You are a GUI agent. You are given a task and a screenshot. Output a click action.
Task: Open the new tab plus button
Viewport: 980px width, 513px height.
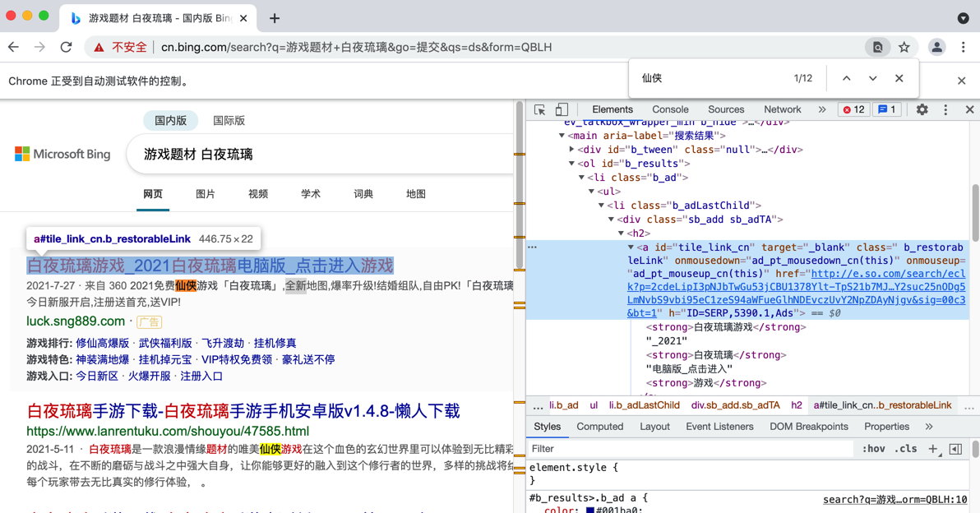tap(275, 18)
